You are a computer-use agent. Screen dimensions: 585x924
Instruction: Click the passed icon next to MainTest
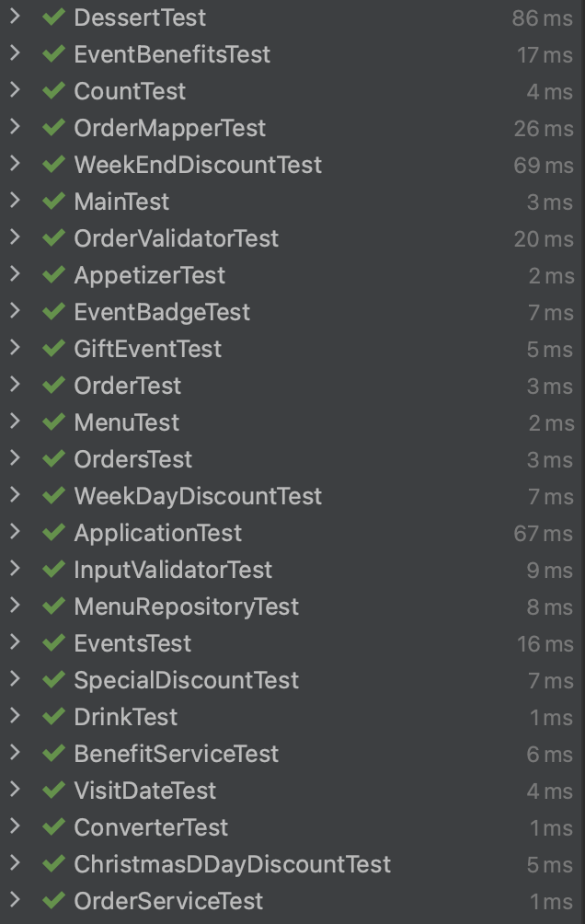tap(53, 202)
